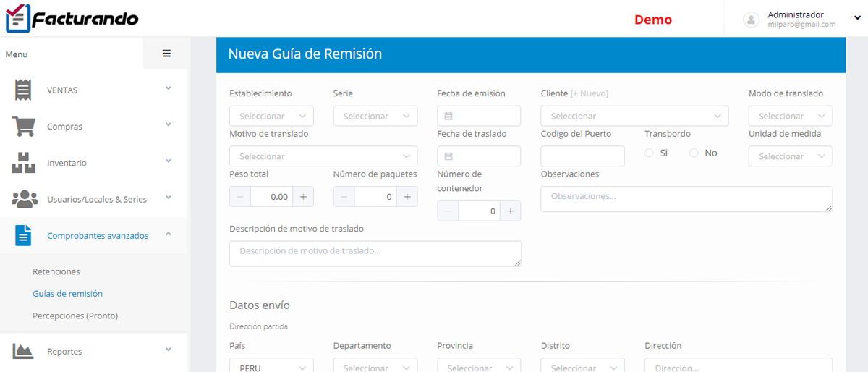Viewport: 868px width, 372px height.
Task: Click the Compras shopping cart icon
Action: (x=23, y=127)
